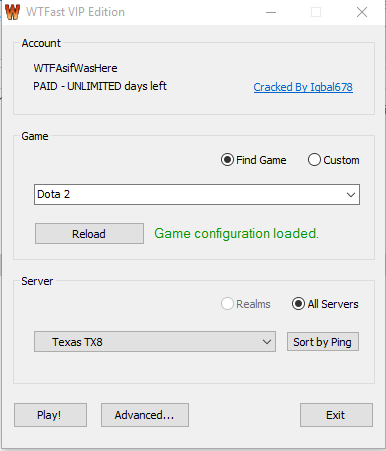The image size is (386, 451).
Task: Click the WTFast logo icon in title bar
Action: (x=13, y=12)
